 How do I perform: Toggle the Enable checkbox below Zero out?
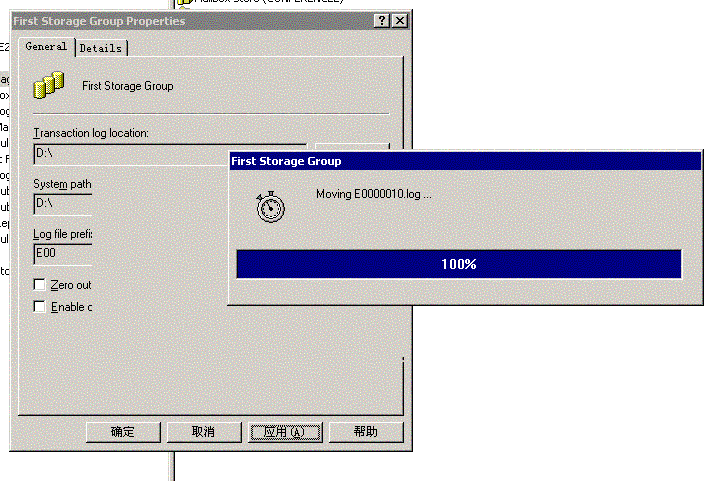40,307
